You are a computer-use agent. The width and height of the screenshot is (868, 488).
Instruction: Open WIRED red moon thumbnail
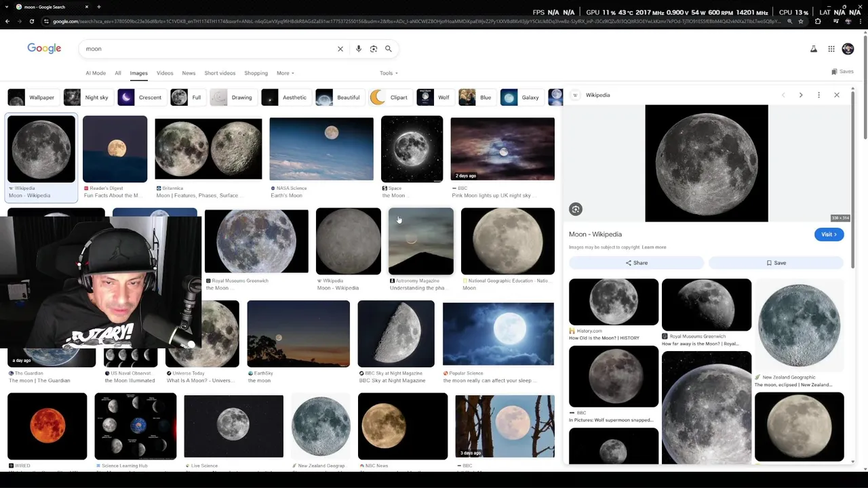click(x=47, y=426)
